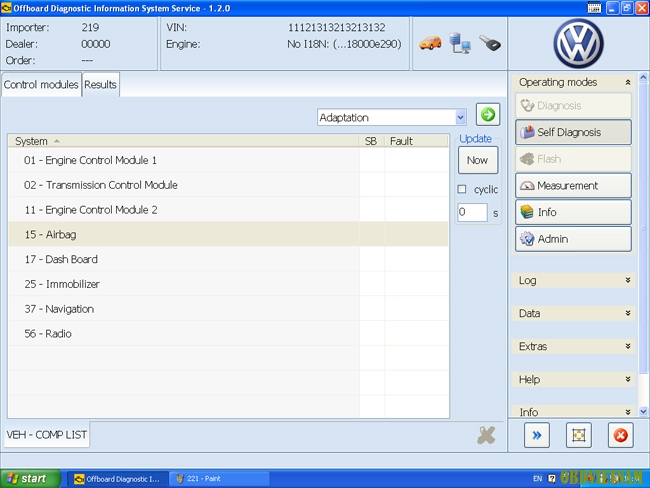Select the 15 - Airbag row
This screenshot has height=488, width=650.
(x=228, y=234)
